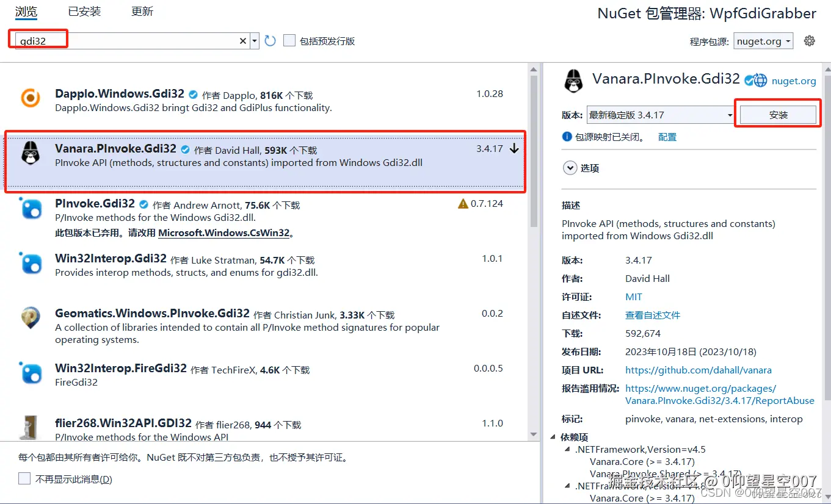
Task: Click the Vanara.PInvoke.Gdi32 list item icon
Action: (x=31, y=153)
